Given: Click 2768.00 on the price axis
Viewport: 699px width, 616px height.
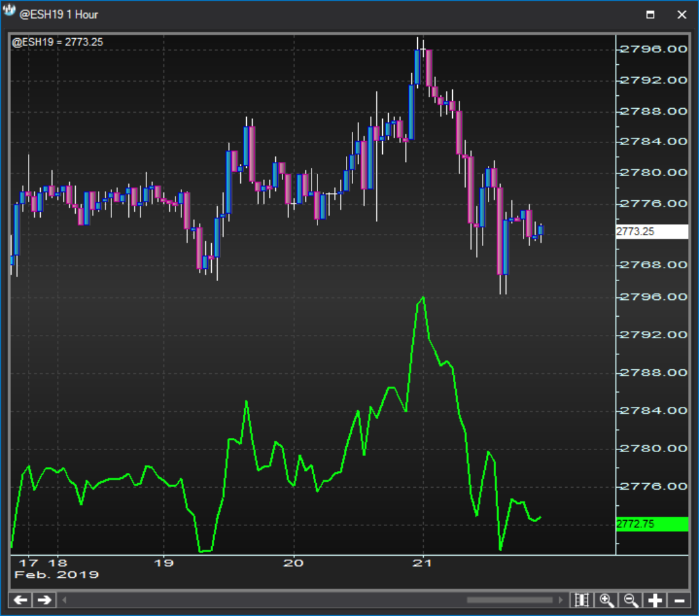Looking at the screenshot, I should 654,265.
